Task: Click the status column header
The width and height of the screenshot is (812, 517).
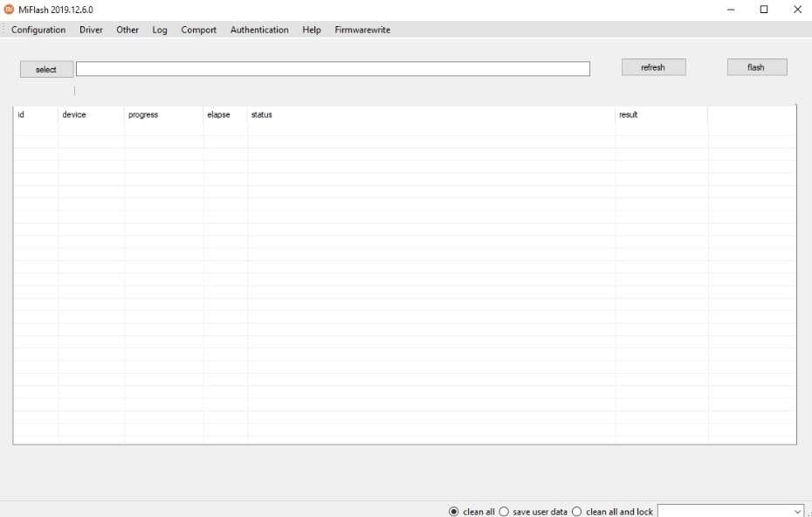Action: pyautogui.click(x=431, y=114)
